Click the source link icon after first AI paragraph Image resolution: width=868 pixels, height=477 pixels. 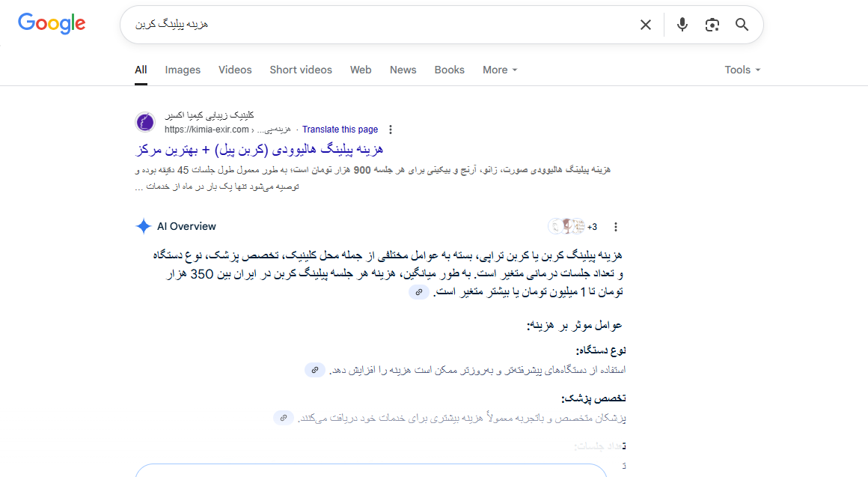[419, 292]
